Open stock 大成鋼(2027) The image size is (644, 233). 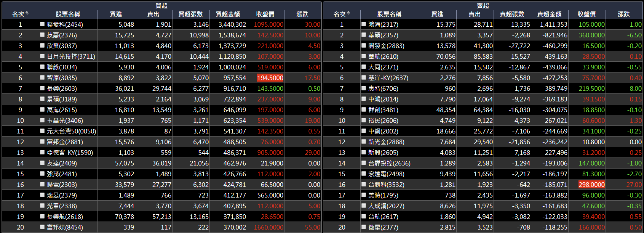[x=386, y=206]
